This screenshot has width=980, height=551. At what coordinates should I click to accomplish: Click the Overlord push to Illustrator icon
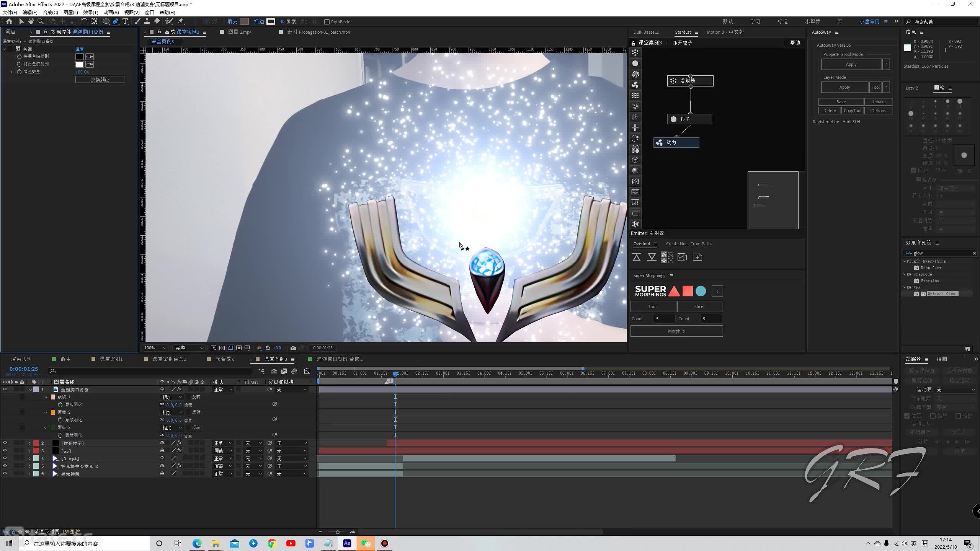pyautogui.click(x=637, y=257)
